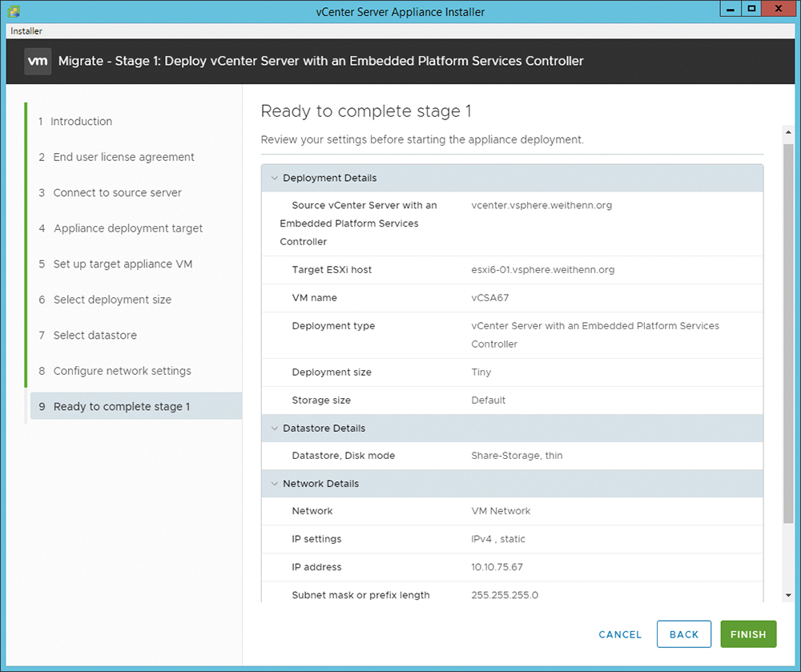Jump to step 7 Select datastore
Viewport: 801px width, 672px height.
pos(87,336)
